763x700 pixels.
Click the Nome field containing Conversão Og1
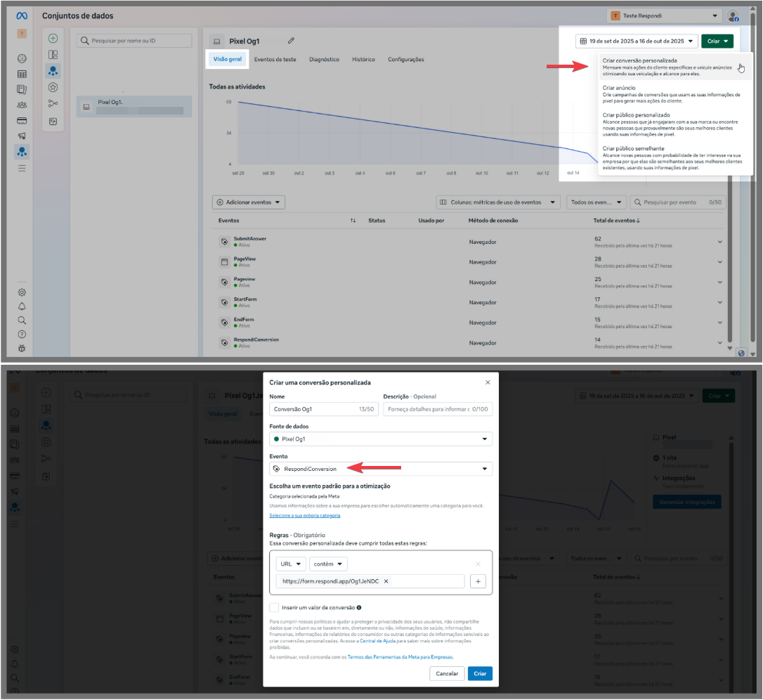[324, 410]
